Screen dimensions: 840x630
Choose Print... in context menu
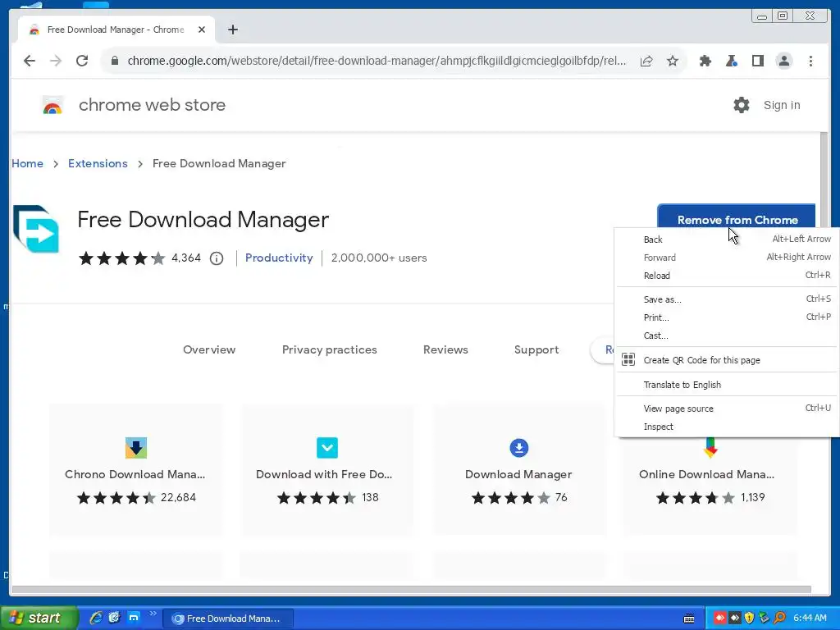click(x=727, y=317)
